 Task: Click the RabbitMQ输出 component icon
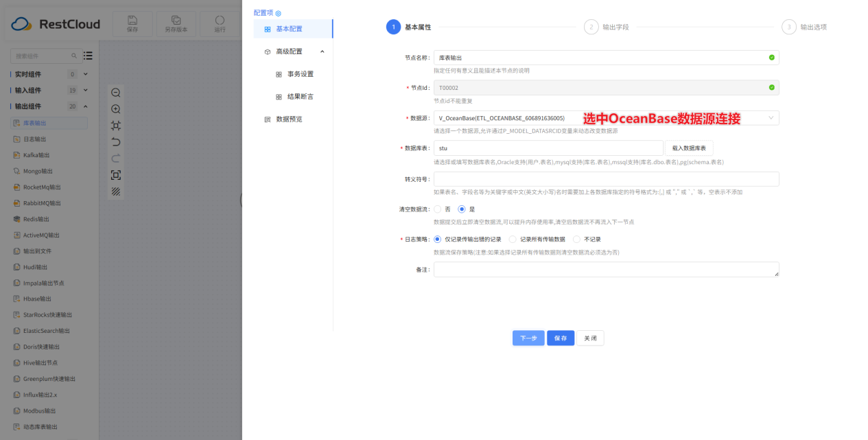point(17,203)
